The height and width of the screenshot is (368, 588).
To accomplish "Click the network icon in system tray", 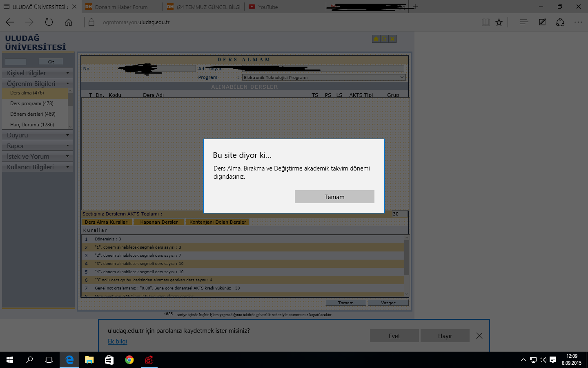I will click(533, 360).
